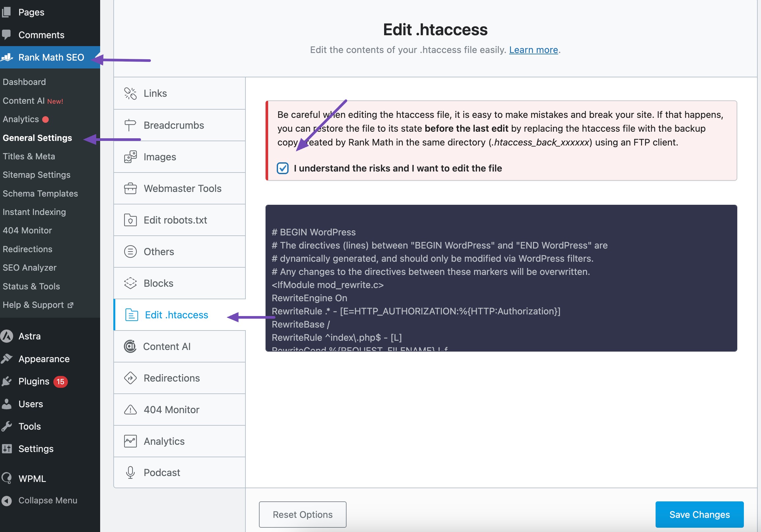Switch to the Breadcrumbs settings tab
This screenshot has height=532, width=761.
click(x=179, y=125)
